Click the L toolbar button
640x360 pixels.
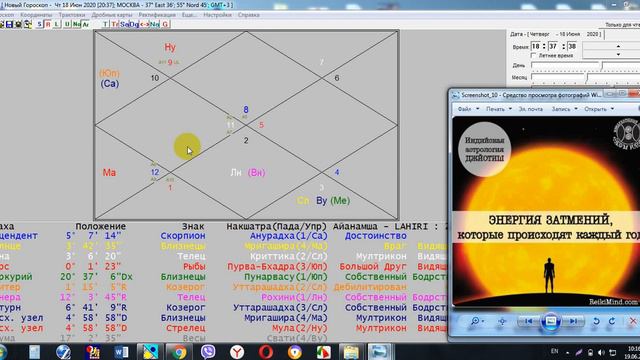[x=56, y=24]
